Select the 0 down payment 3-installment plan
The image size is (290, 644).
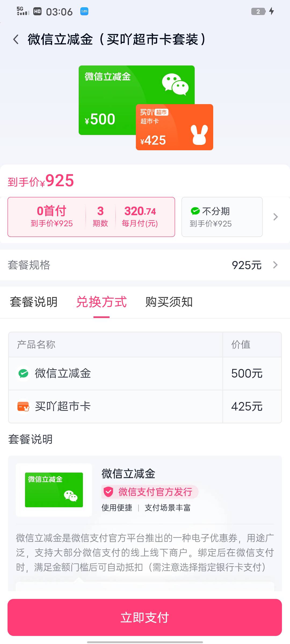coord(91,217)
